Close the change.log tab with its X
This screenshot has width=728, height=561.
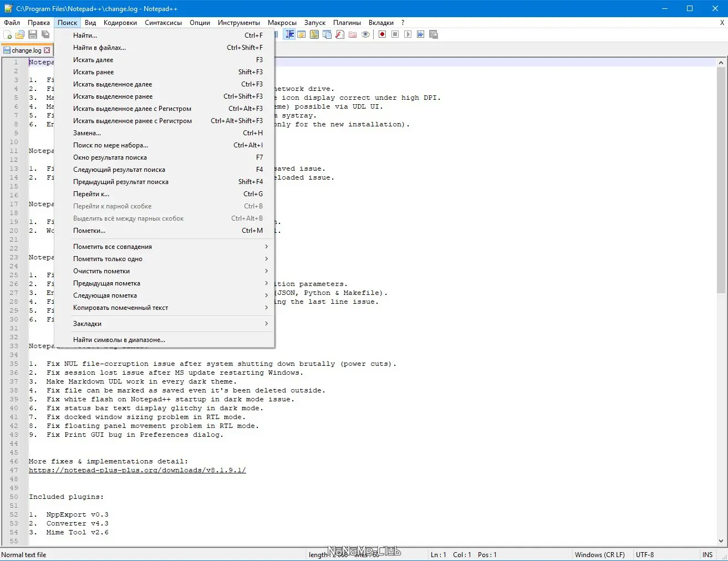tap(47, 50)
